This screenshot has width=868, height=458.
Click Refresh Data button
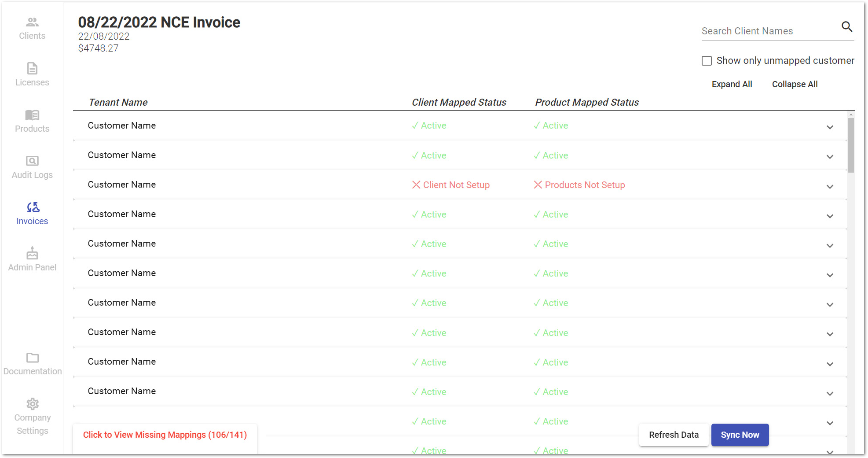point(674,435)
